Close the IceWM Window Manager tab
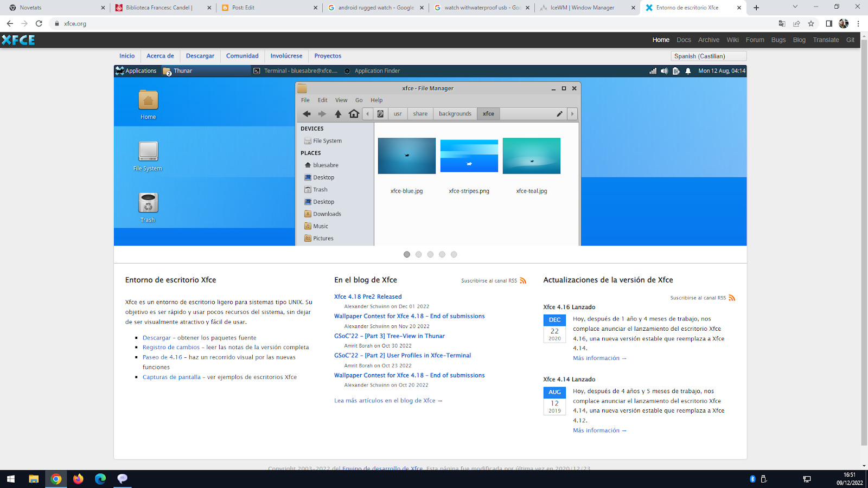Viewport: 868px width, 488px height. 633,8
